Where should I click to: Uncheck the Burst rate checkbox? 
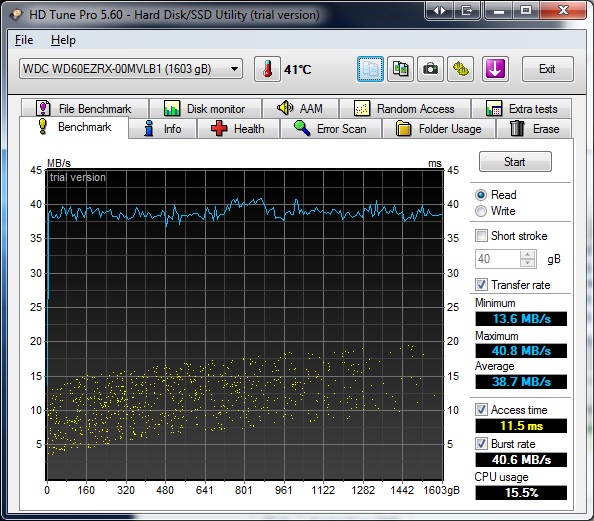click(x=481, y=444)
